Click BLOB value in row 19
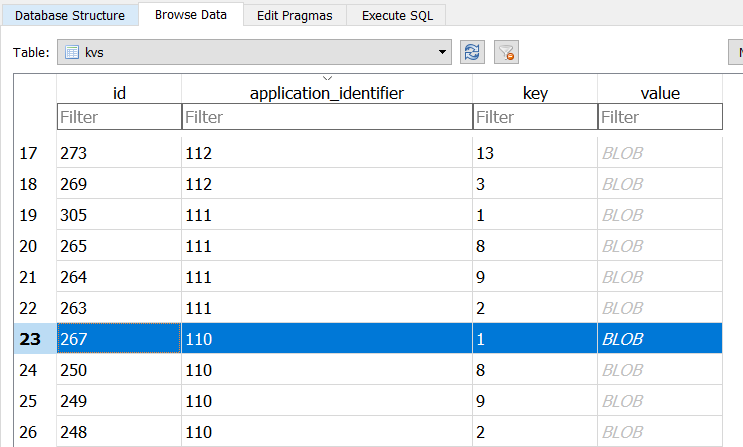743x447 pixels. tap(660, 215)
